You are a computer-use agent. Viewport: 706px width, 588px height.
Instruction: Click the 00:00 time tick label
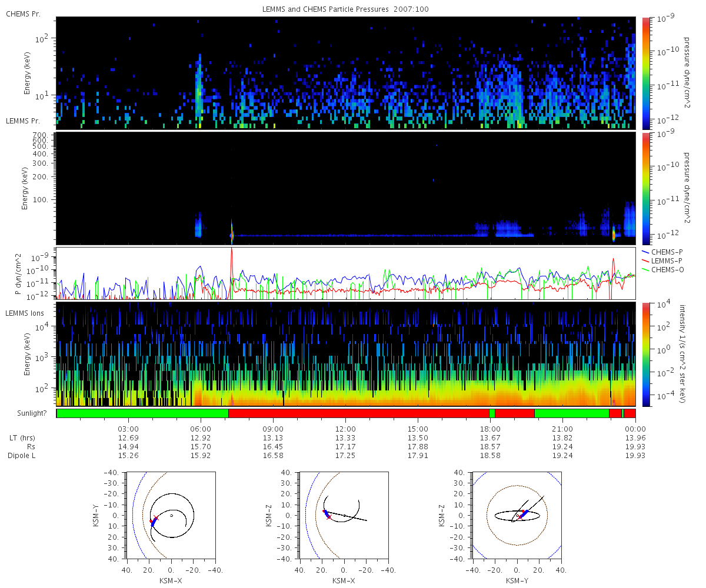[x=635, y=429]
